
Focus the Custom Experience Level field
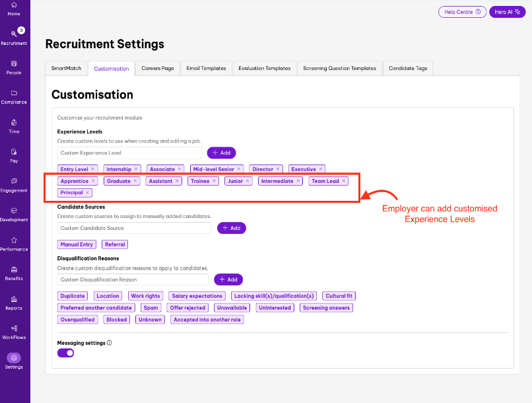click(129, 153)
